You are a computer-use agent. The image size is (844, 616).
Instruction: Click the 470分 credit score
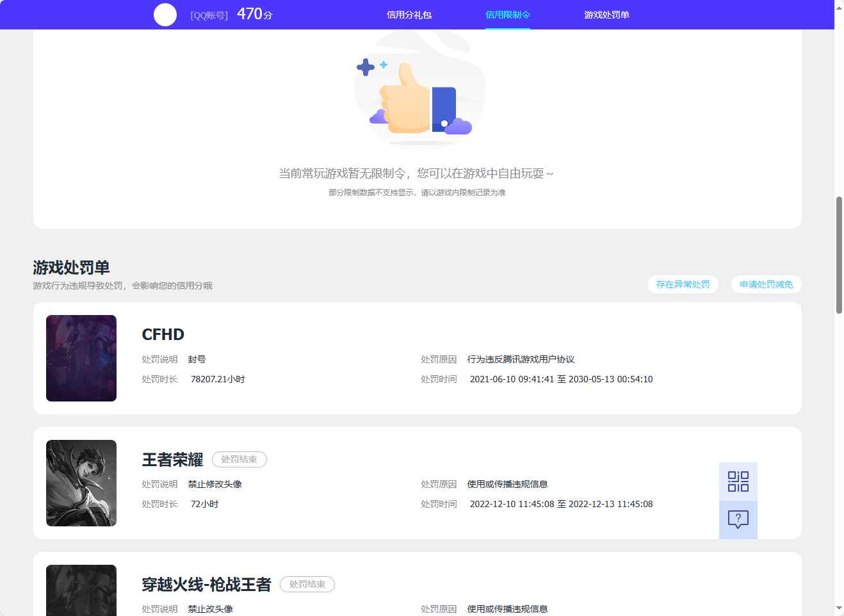pyautogui.click(x=255, y=14)
